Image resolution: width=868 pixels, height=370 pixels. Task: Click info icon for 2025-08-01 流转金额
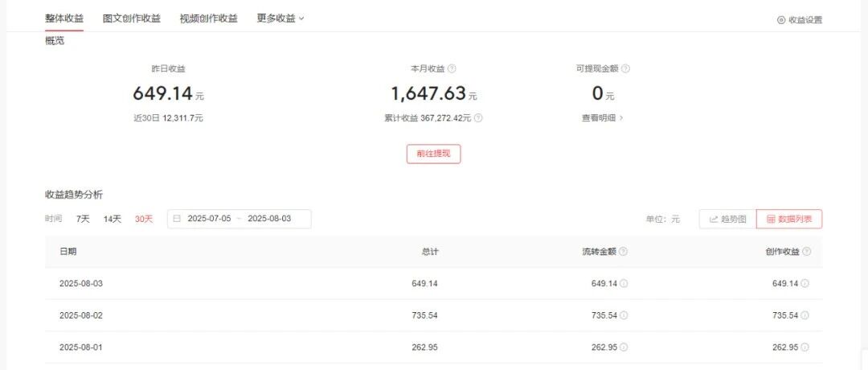624,347
